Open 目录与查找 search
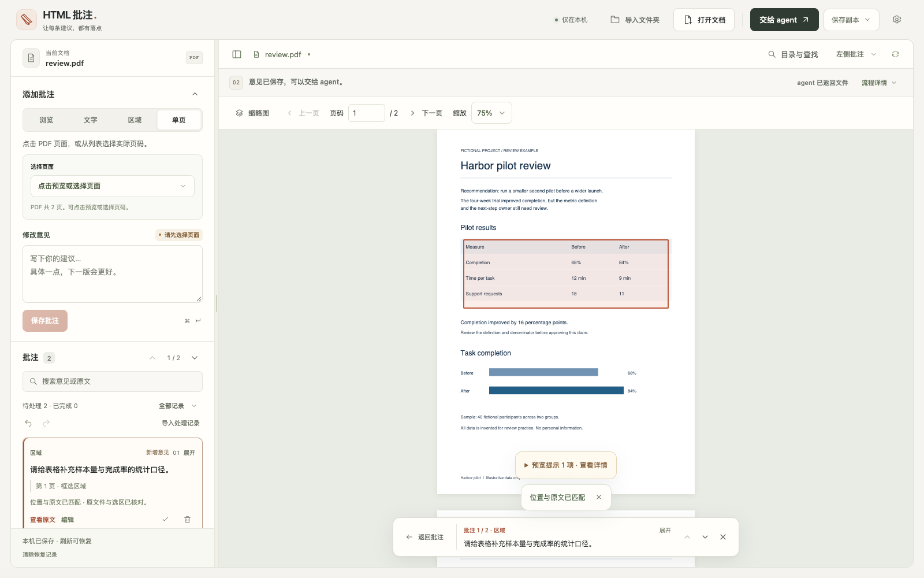The width and height of the screenshot is (924, 578). click(x=793, y=54)
